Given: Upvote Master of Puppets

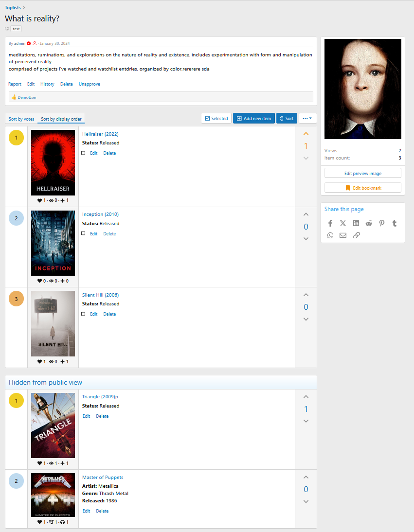Looking at the screenshot, I should 306,477.
